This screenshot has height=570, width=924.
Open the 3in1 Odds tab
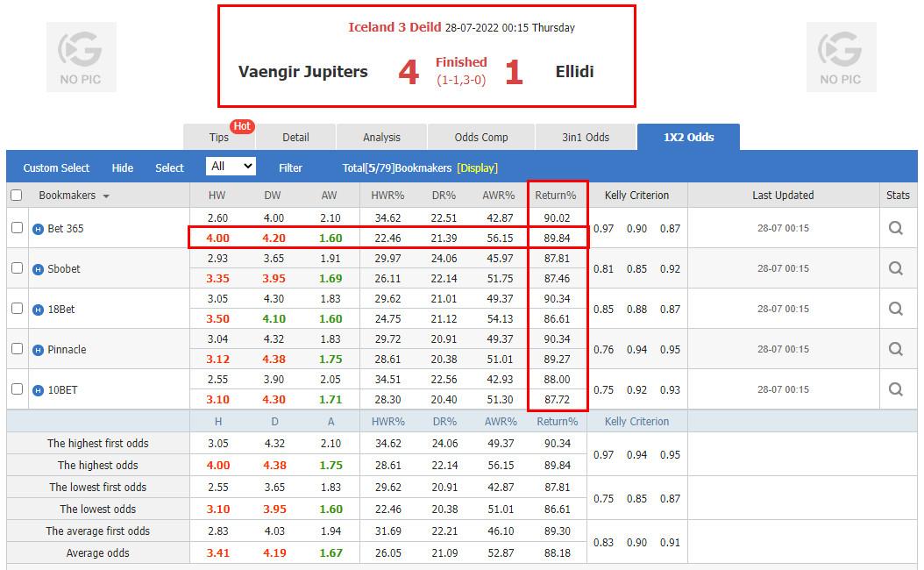coord(585,137)
